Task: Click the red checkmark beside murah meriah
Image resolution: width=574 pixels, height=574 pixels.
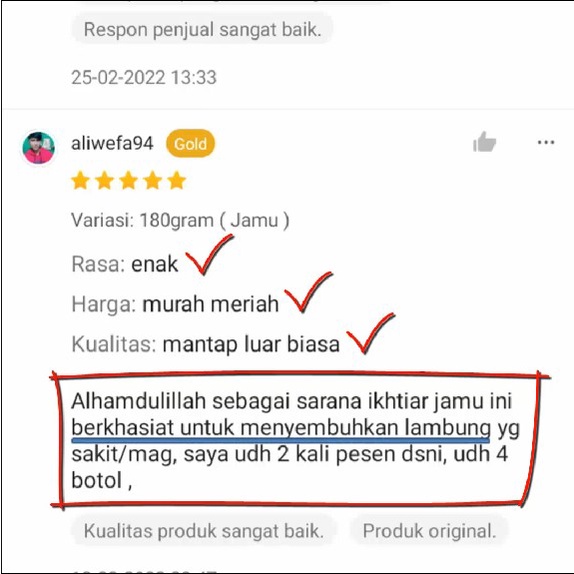Action: [x=308, y=292]
